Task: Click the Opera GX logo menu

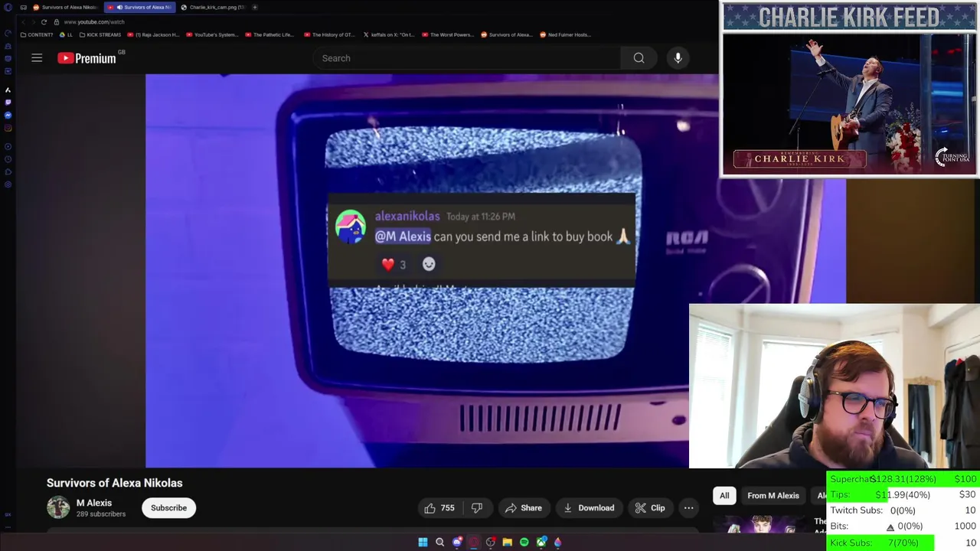Action: click(x=8, y=7)
